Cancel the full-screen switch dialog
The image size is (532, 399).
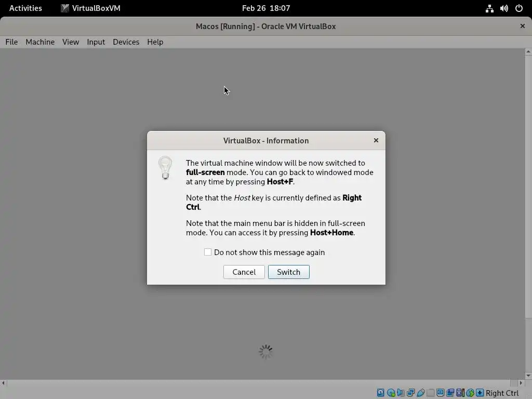click(x=244, y=272)
